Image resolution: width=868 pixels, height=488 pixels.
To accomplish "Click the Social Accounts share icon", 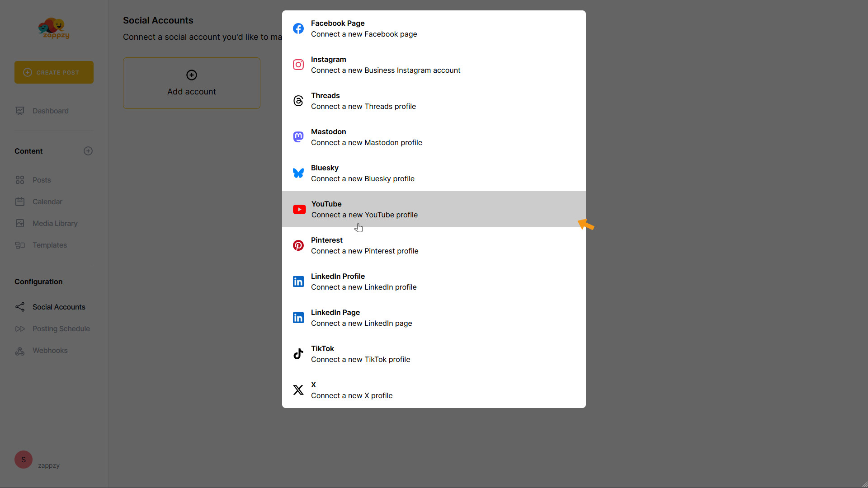I will click(x=20, y=307).
